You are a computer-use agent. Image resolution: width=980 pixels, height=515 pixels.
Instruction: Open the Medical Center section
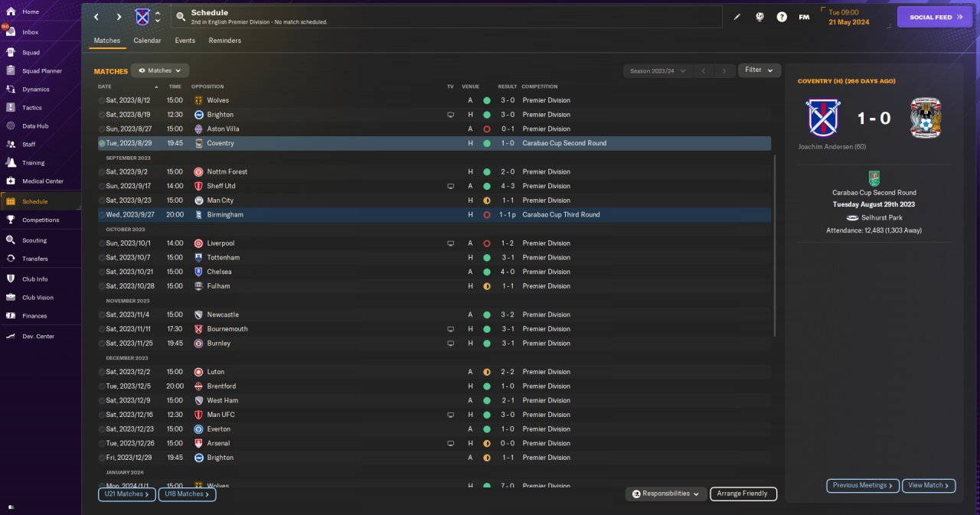(x=43, y=181)
